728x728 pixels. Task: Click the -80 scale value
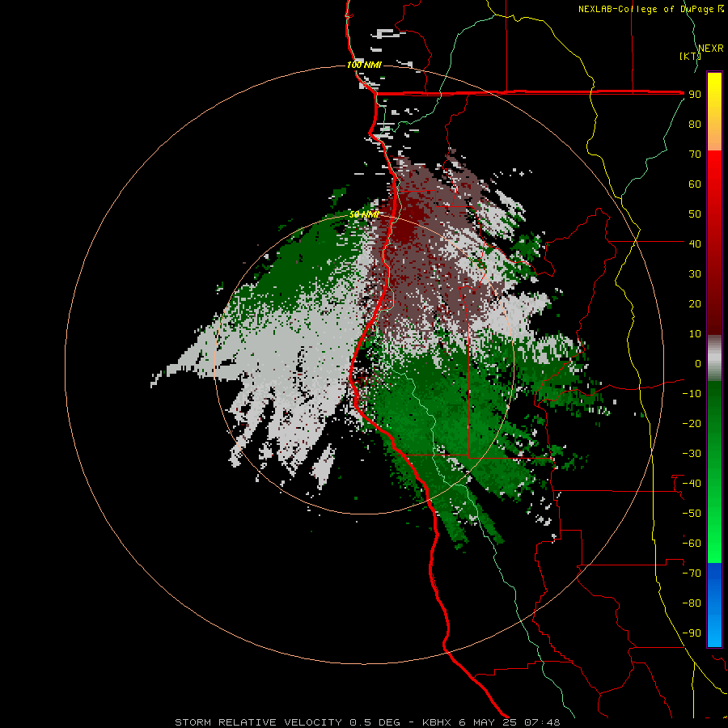pyautogui.click(x=692, y=603)
